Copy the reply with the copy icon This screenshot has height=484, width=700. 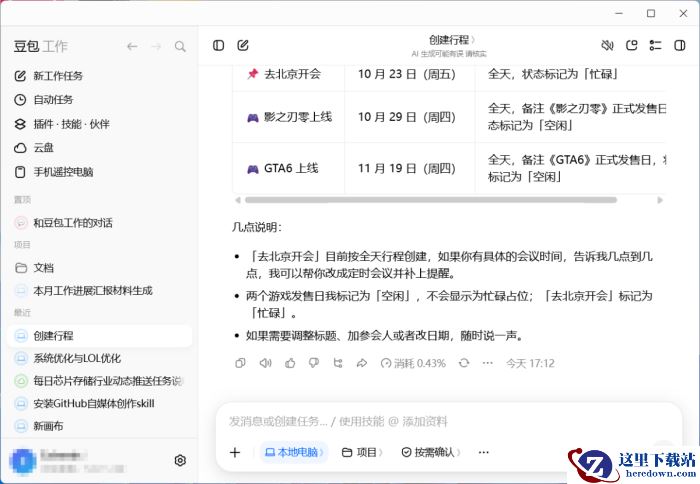point(240,363)
